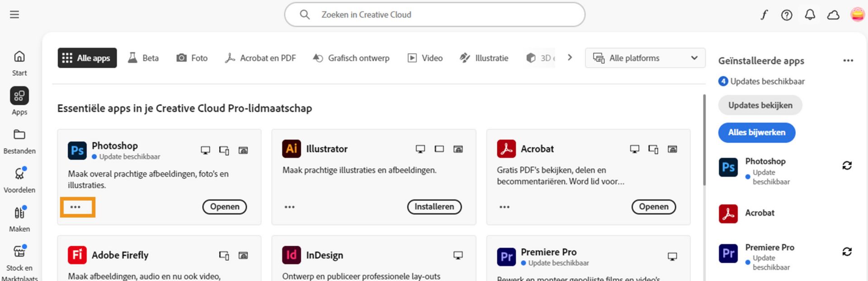Viewport: 868px width, 281px height.
Task: Click the search magnifier icon
Action: 305,14
